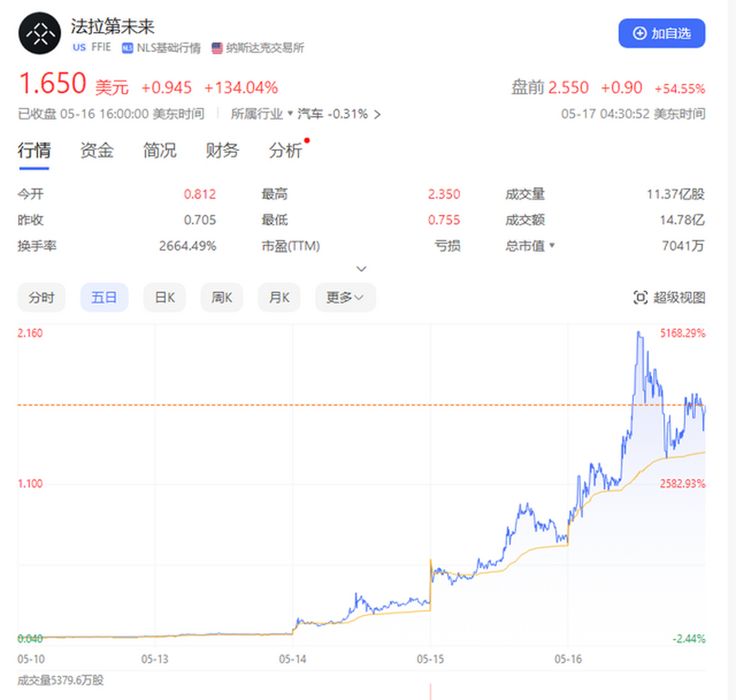Click the 成交量5379.6万股 volume label
The width and height of the screenshot is (736, 700).
click(x=61, y=680)
